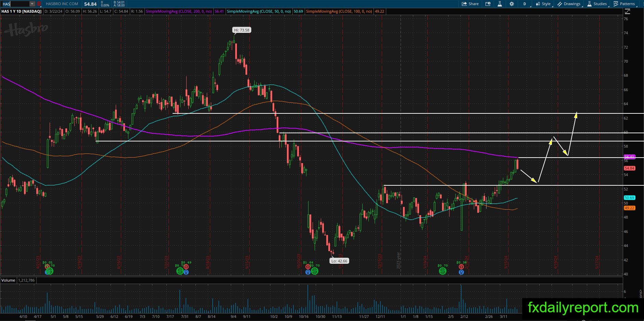Click the B: 54.01 bid value

tap(119, 2)
